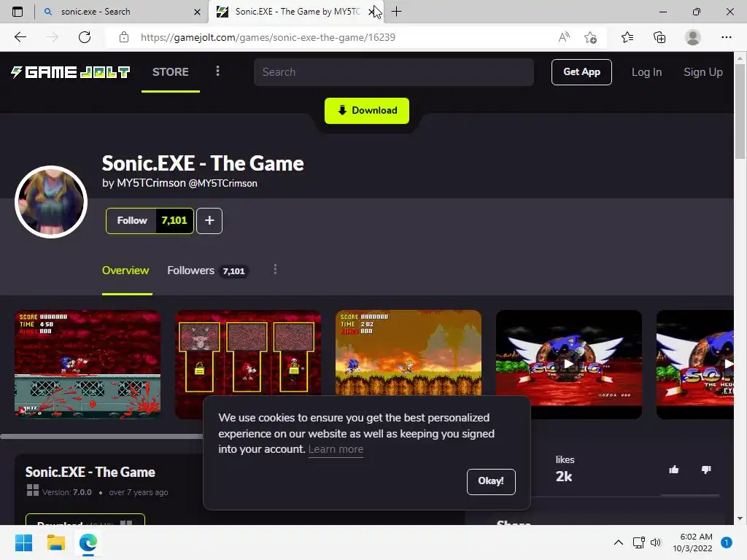
Task: Open the Favorites list icon
Action: (627, 37)
